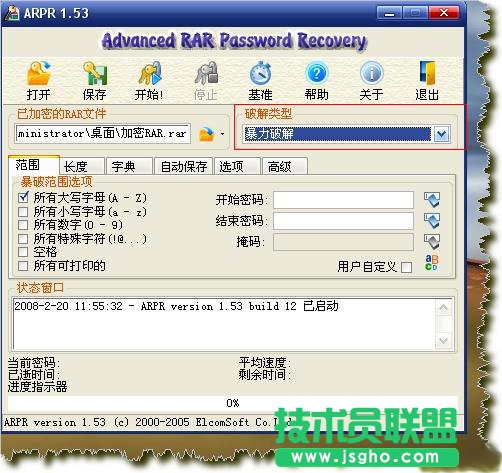Click icon beside the 结束密码 field
This screenshot has height=473, width=502.
(432, 220)
